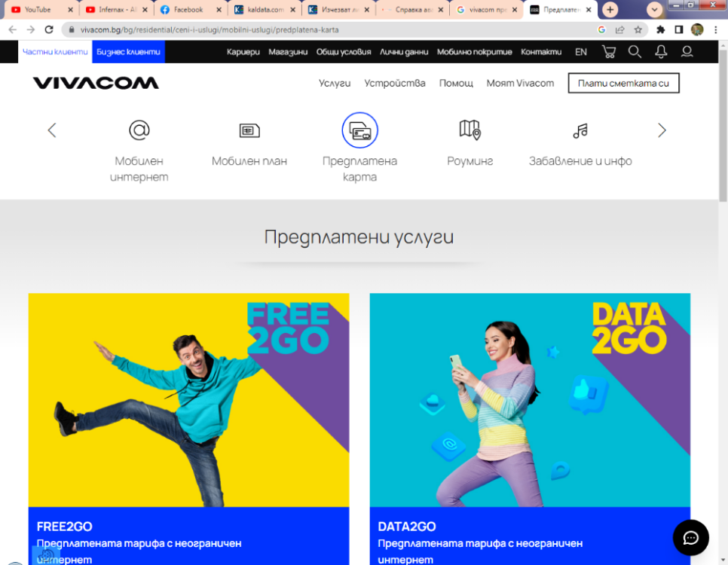The height and width of the screenshot is (565, 728).
Task: Open the Устройства menu
Action: (395, 83)
